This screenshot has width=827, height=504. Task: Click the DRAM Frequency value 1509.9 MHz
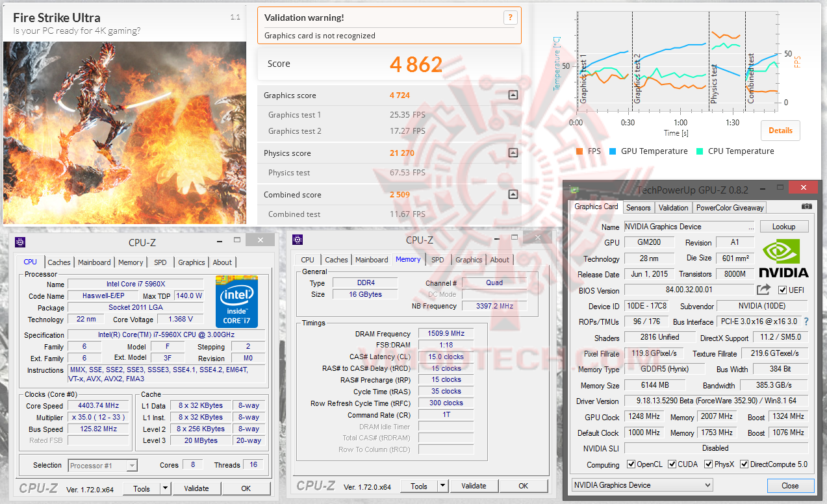click(446, 334)
